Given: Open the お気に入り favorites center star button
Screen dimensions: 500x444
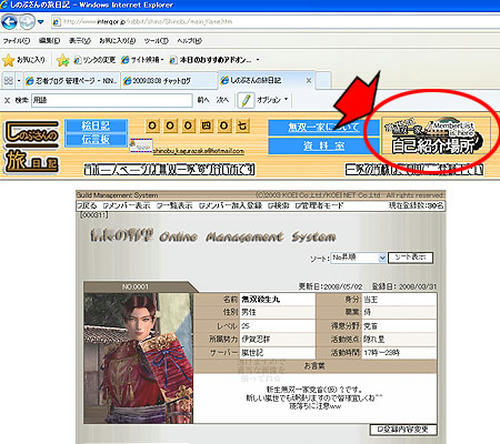Looking at the screenshot, I should coord(24,60).
